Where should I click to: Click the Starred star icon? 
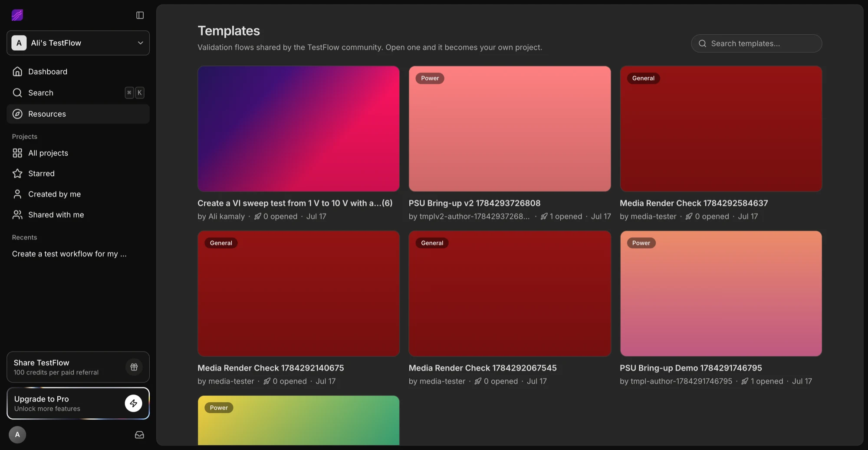pos(17,174)
